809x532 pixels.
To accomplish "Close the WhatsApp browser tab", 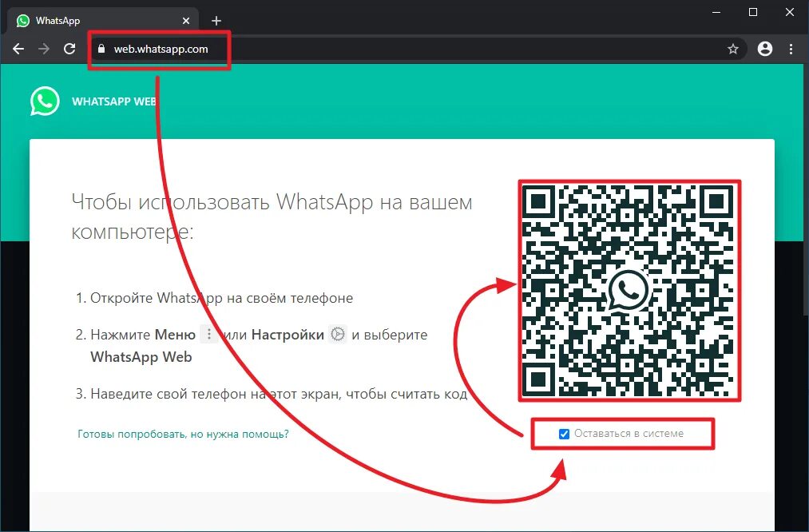I will click(x=186, y=21).
